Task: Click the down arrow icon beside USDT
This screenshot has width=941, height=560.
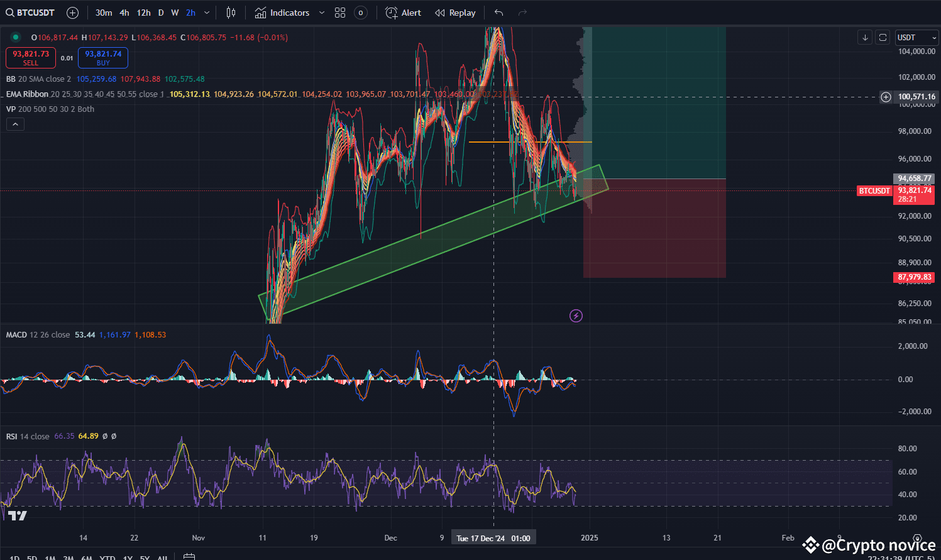Action: coord(865,38)
